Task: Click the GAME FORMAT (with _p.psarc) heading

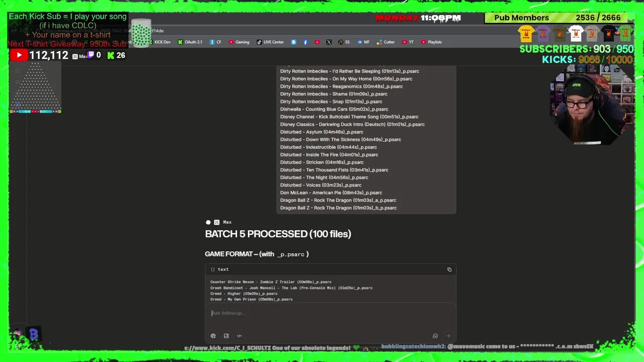Action: click(x=257, y=254)
